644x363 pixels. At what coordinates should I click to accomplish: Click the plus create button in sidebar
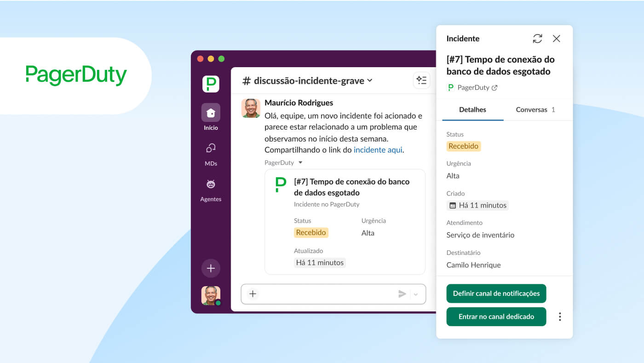[x=211, y=268]
